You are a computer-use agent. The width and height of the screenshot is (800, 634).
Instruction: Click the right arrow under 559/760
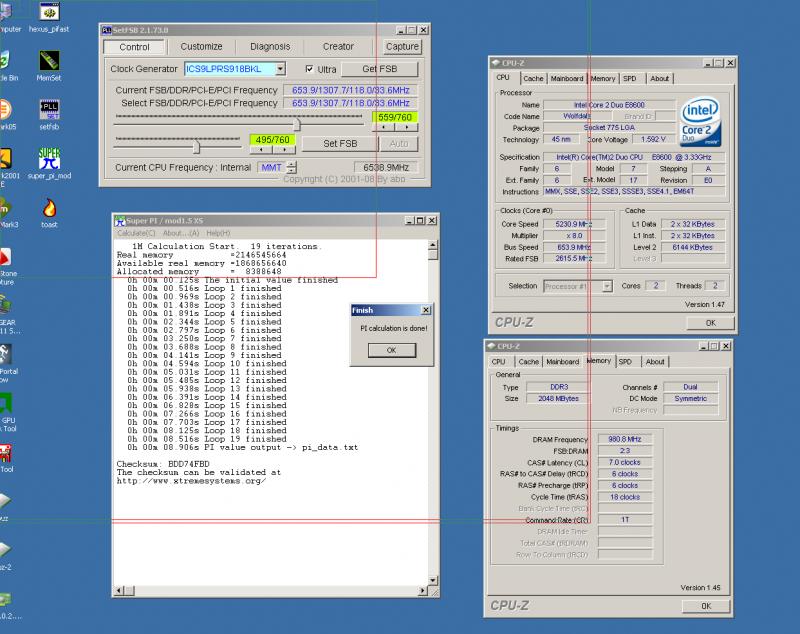pos(407,127)
